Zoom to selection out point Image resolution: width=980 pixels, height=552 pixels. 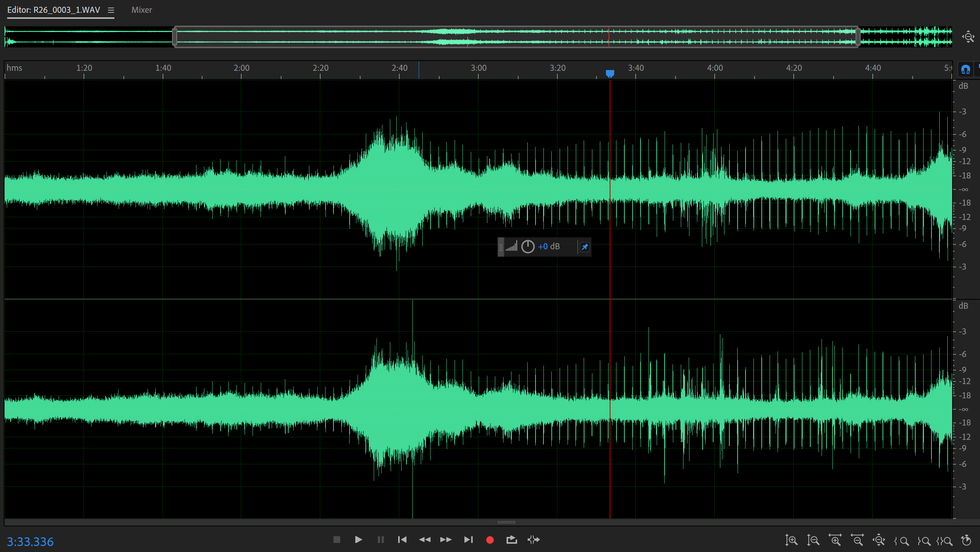click(x=924, y=541)
